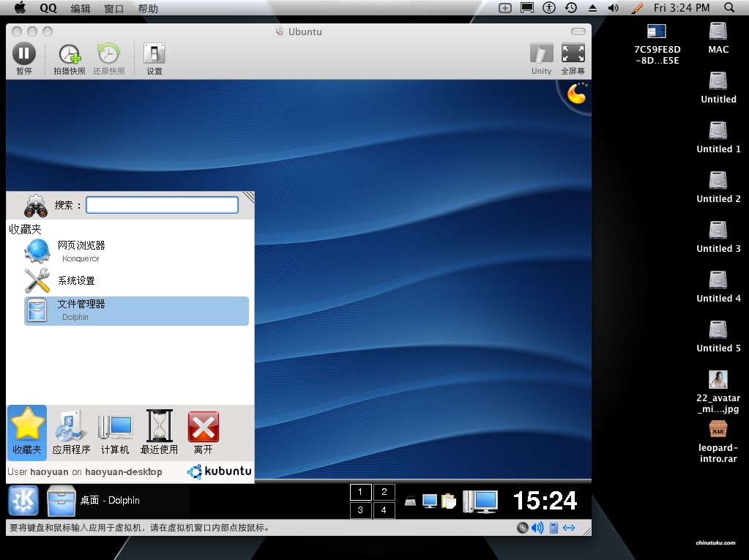
Task: Click the large computer icon in the panel
Action: [x=480, y=501]
